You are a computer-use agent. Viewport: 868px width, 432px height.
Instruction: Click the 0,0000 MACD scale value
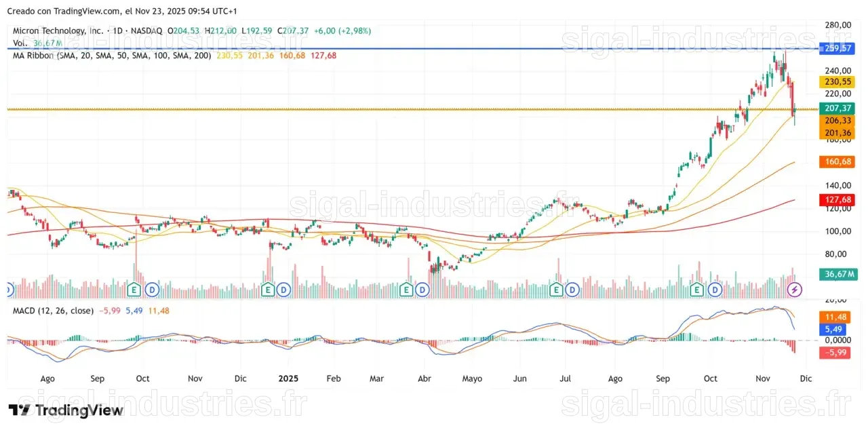(837, 340)
